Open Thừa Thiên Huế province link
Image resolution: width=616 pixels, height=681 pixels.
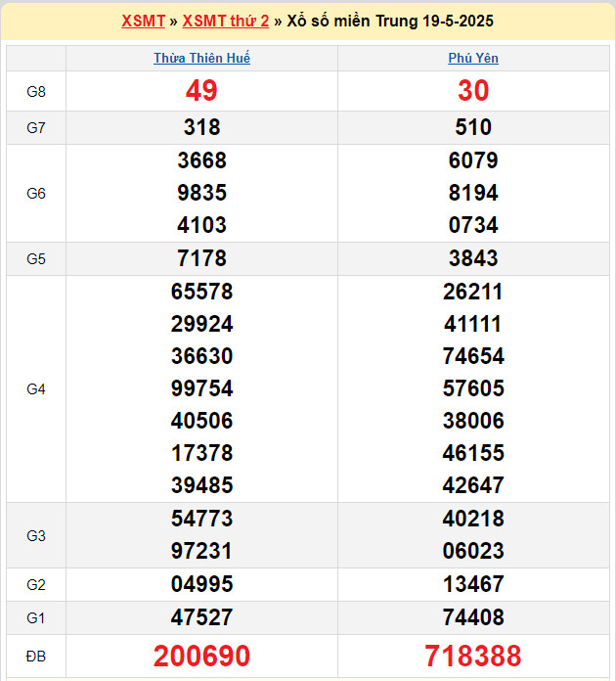click(201, 58)
